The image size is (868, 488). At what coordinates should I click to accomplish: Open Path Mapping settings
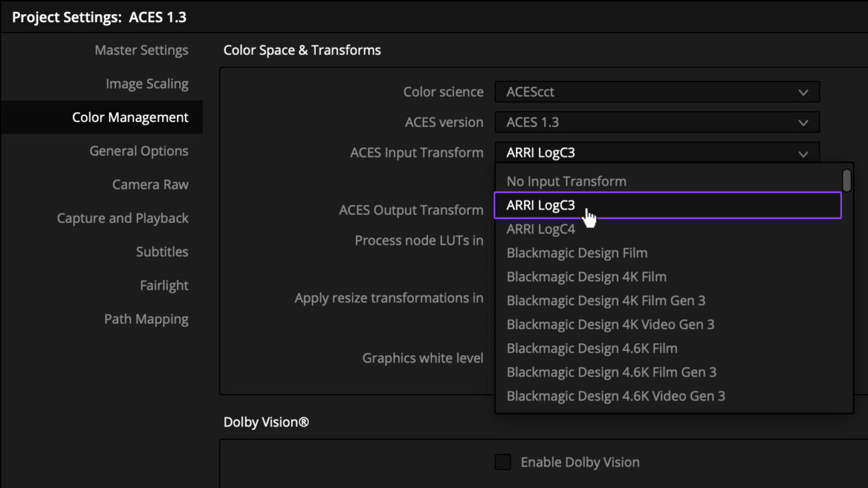[x=146, y=318]
